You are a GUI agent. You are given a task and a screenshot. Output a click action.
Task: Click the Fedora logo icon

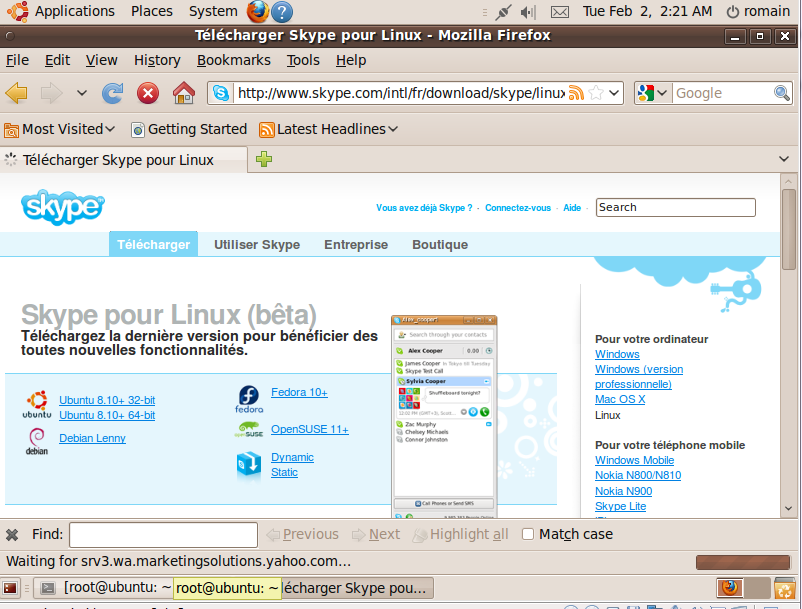[x=249, y=399]
